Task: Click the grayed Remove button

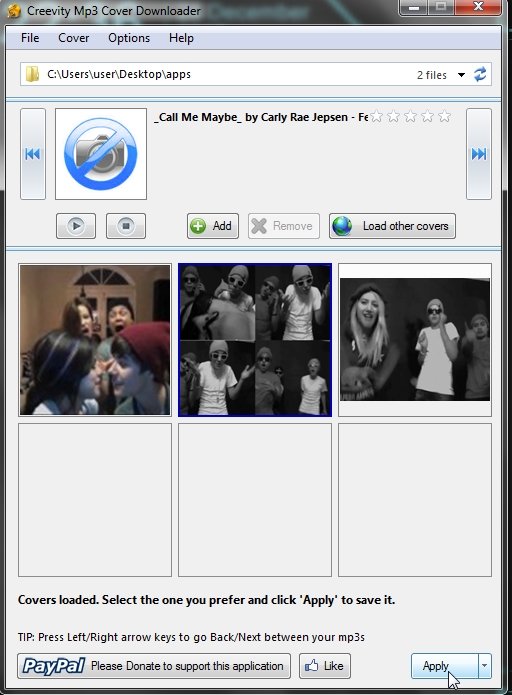Action: [x=284, y=226]
